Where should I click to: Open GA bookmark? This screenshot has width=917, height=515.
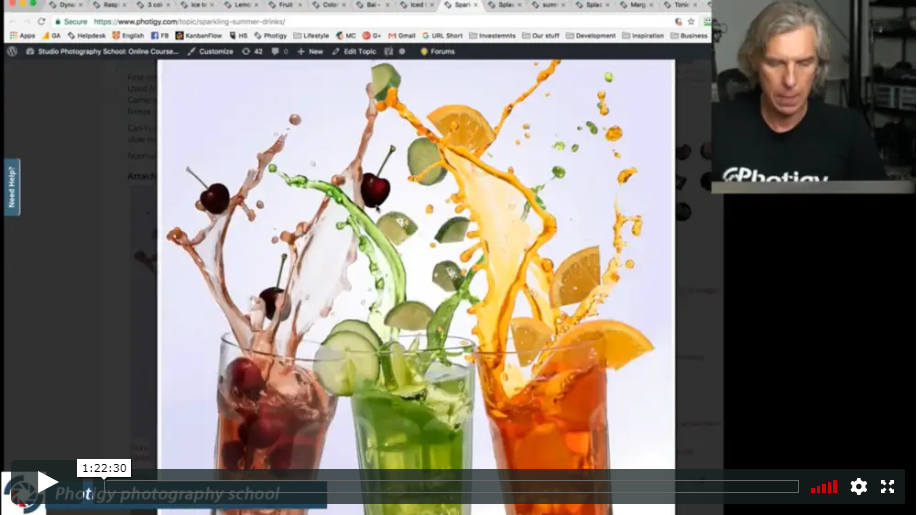click(x=51, y=36)
